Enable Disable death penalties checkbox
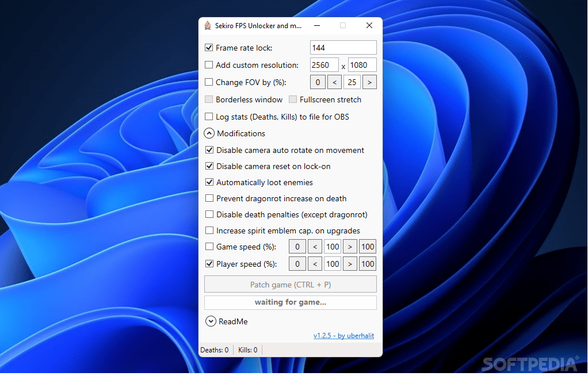This screenshot has width=588, height=380. [209, 214]
